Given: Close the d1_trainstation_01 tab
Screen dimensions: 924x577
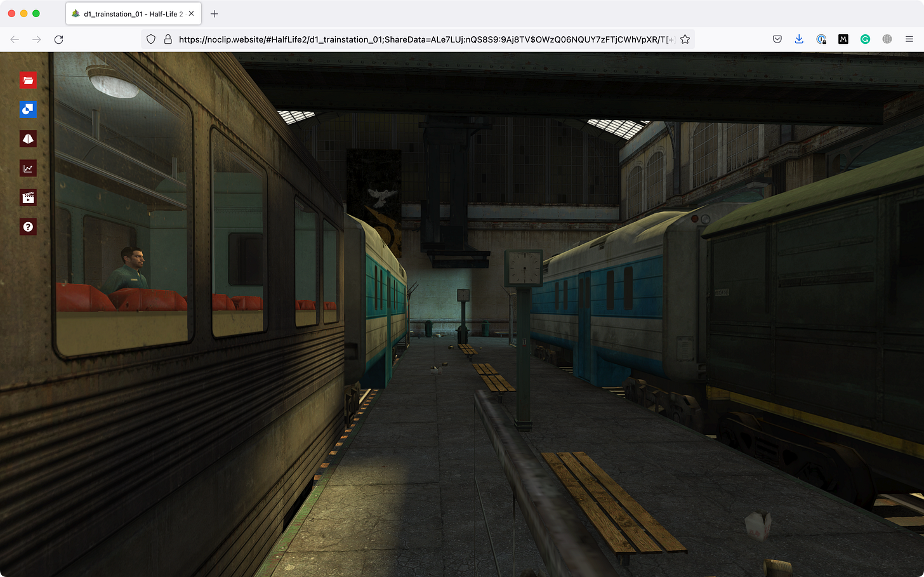Looking at the screenshot, I should pyautogui.click(x=191, y=13).
